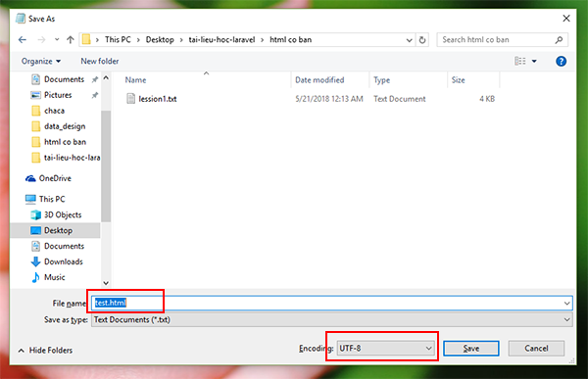This screenshot has height=379, width=588.
Task: Click the Save button
Action: pos(471,349)
